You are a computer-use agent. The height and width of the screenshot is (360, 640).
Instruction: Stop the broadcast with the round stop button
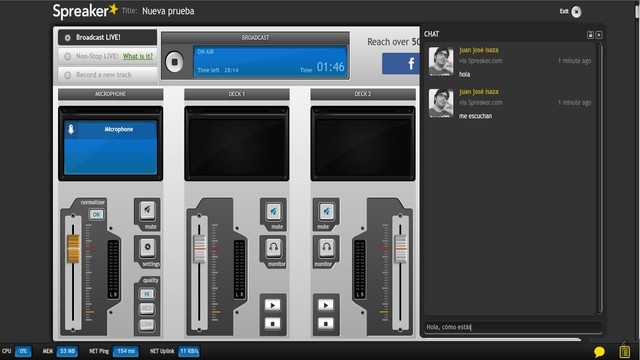coord(174,62)
